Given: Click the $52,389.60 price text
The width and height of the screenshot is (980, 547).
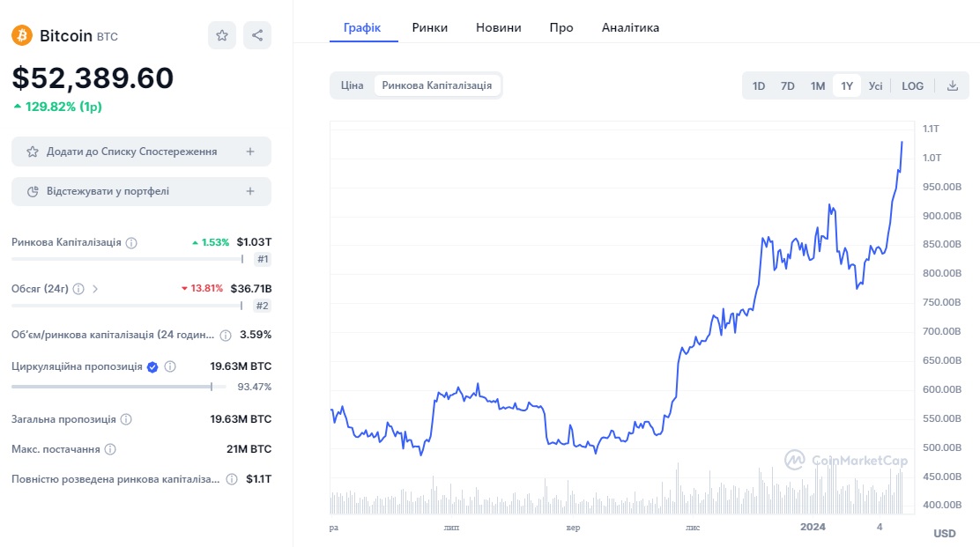Looking at the screenshot, I should [x=93, y=78].
